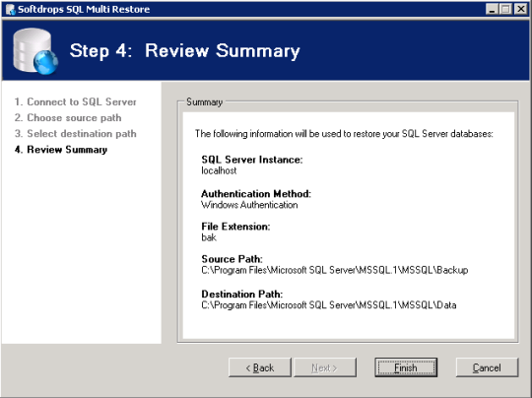Cancel the restore wizard
Image resolution: width=532 pixels, height=398 pixels.
pos(487,367)
